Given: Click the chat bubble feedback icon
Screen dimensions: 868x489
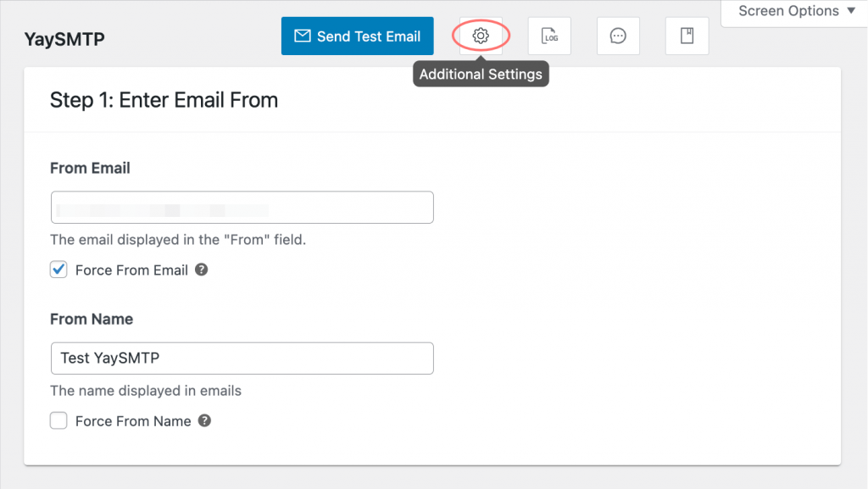Looking at the screenshot, I should coord(618,35).
